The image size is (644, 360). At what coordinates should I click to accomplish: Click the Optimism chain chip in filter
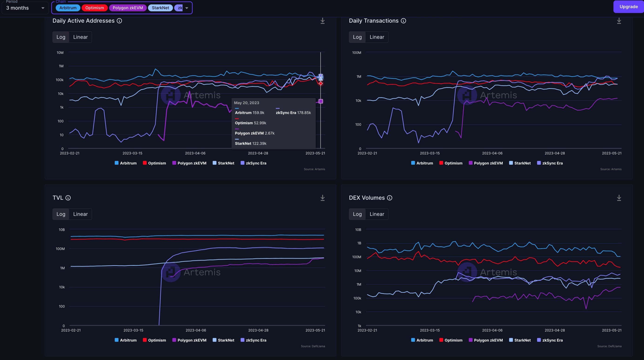click(x=94, y=8)
